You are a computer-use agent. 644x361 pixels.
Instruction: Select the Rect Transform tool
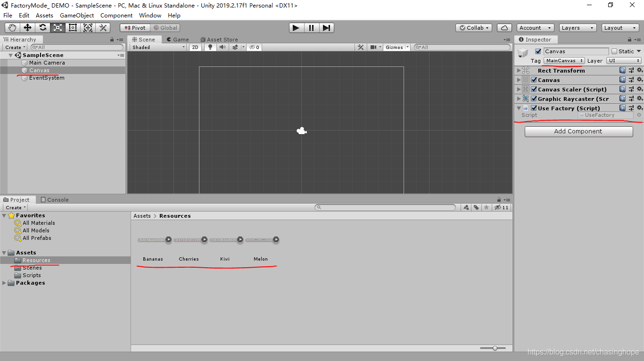tap(73, 28)
